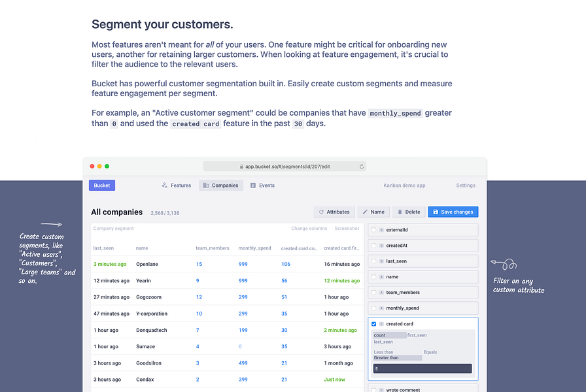Viewport: 586px width, 392px height.
Task: Enable the createdAt attribute checkbox
Action: click(x=373, y=246)
